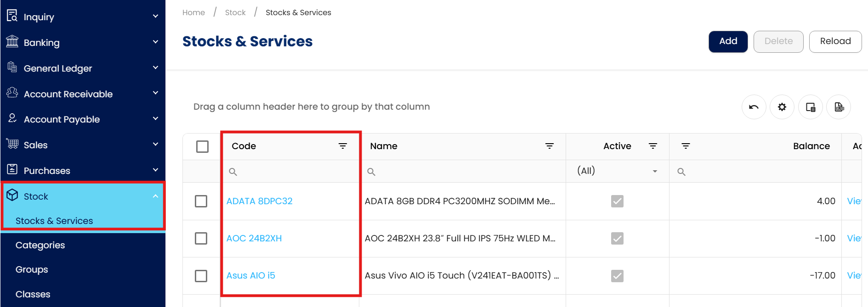Viewport: 868px width, 307px height.
Task: Sort by Balance column header
Action: coord(811,146)
